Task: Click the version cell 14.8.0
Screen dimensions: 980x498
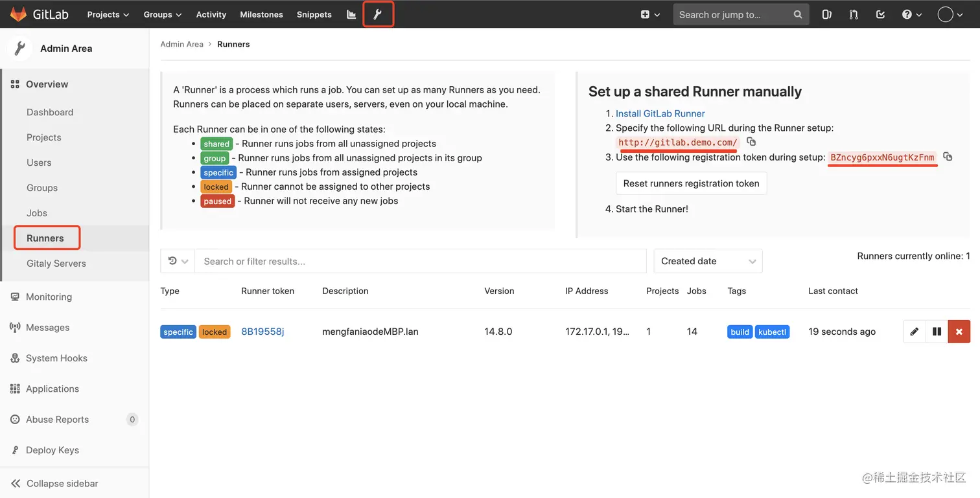Action: [x=498, y=332]
